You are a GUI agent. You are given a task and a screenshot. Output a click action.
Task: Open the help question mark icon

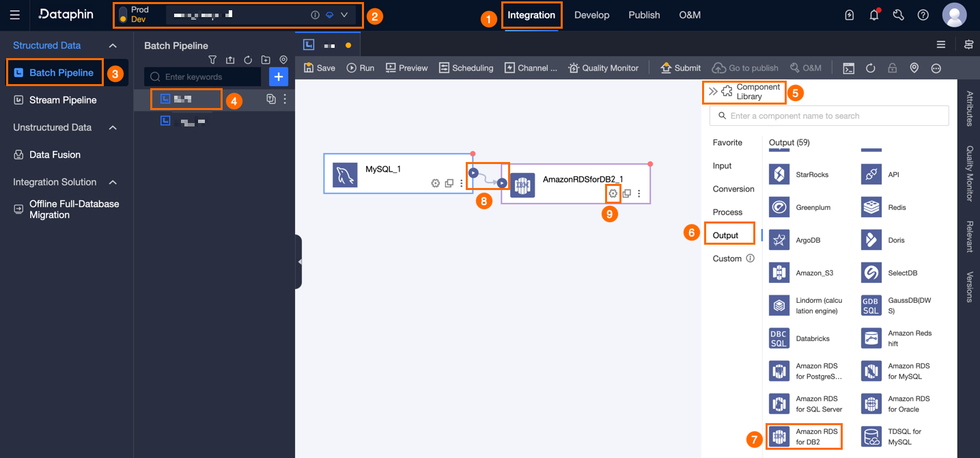(x=923, y=14)
